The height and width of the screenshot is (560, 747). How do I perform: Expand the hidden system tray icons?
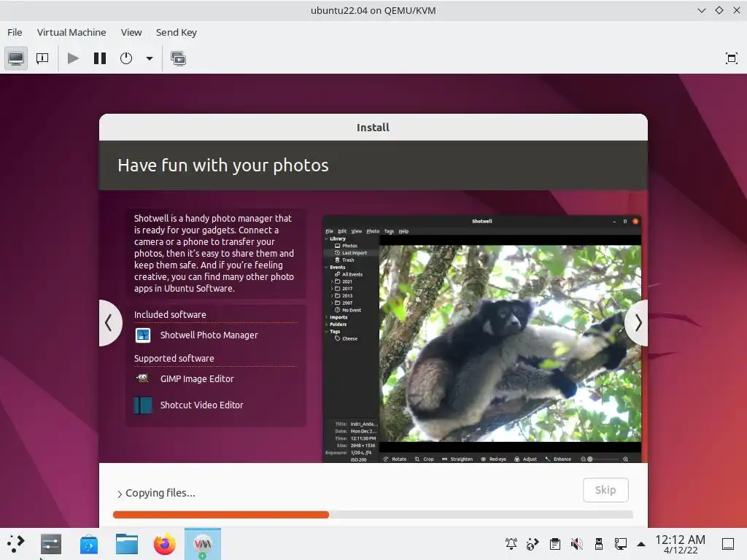click(641, 544)
